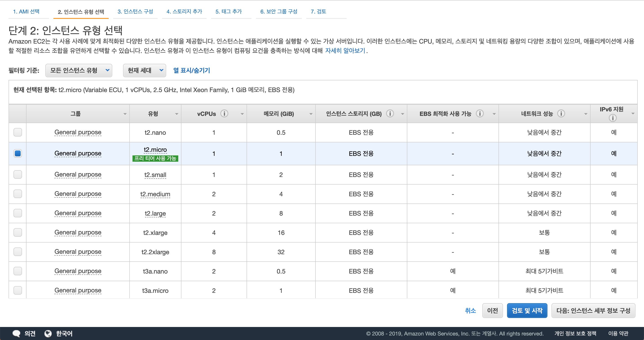
Task: Click the IPv6 support info icon
Action: click(612, 118)
